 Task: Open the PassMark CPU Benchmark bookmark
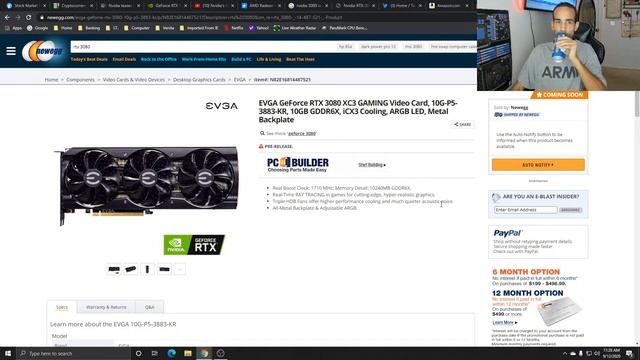point(344,28)
